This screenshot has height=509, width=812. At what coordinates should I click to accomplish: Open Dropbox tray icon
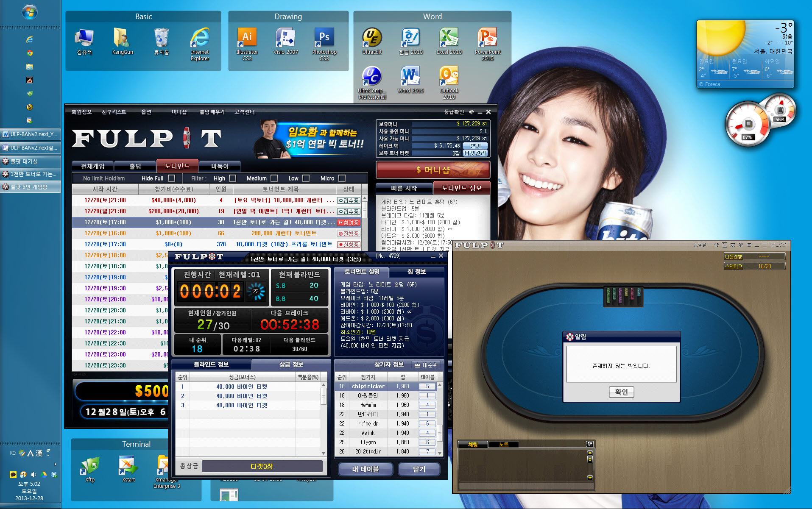click(54, 475)
